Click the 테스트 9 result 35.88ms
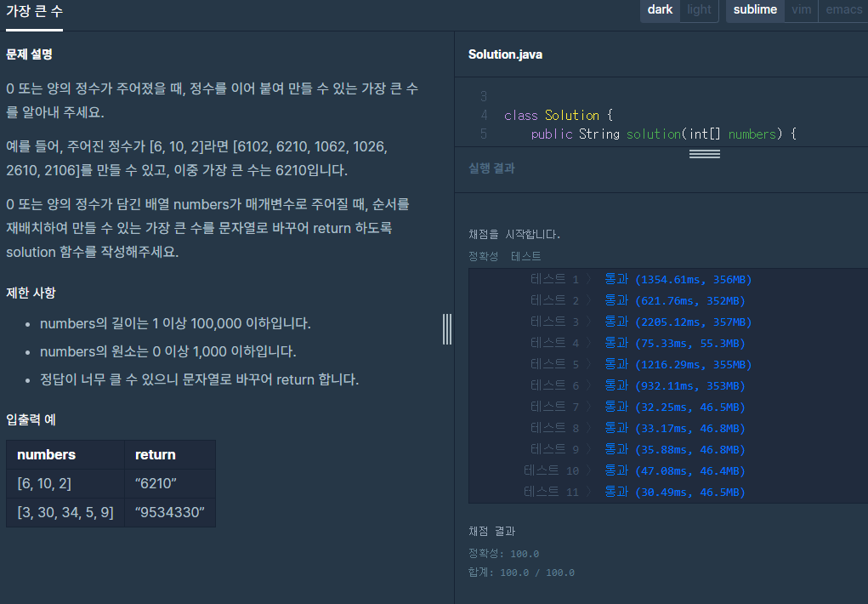 [x=675, y=449]
